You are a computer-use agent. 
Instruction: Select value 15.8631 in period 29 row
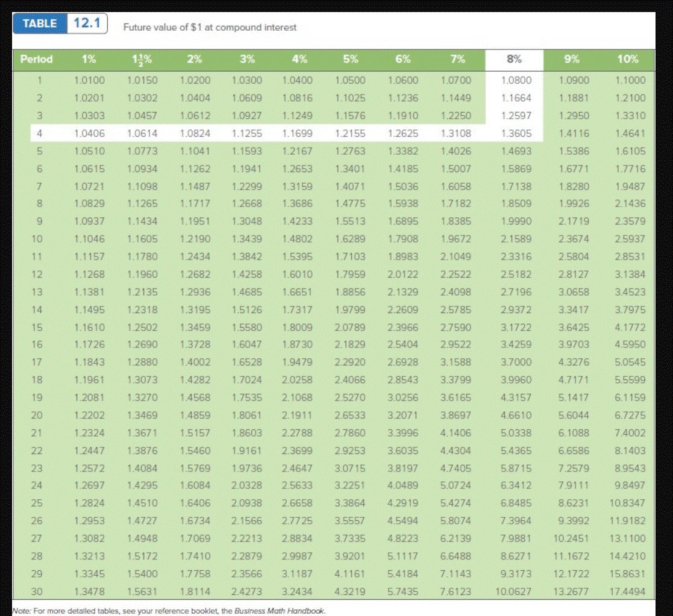(x=627, y=573)
